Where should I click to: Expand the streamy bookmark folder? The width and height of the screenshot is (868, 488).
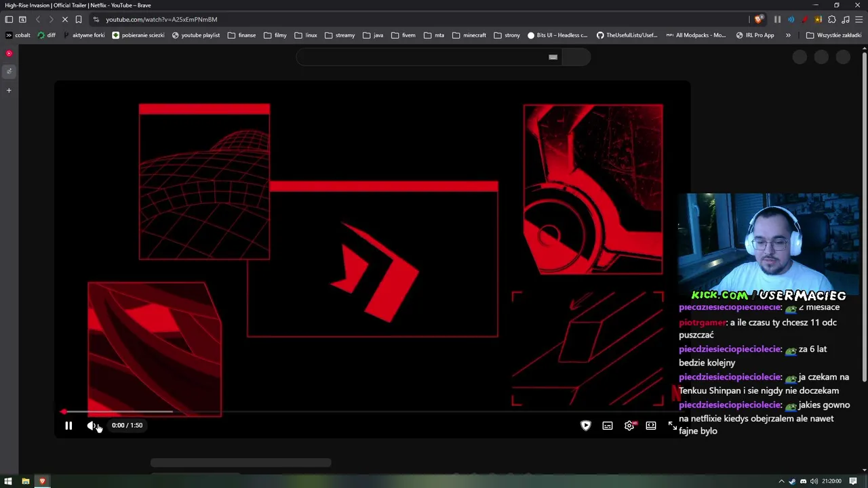coord(340,35)
